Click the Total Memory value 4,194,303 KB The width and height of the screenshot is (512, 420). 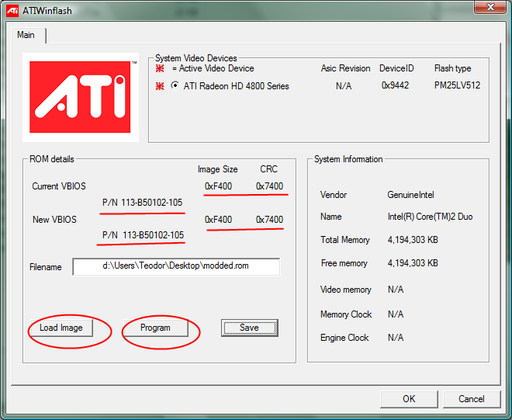413,240
